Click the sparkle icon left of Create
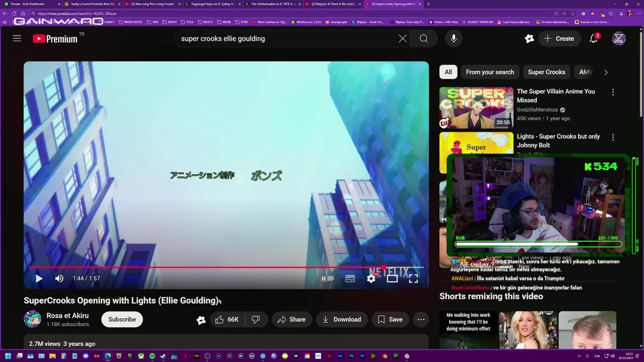 pos(529,38)
